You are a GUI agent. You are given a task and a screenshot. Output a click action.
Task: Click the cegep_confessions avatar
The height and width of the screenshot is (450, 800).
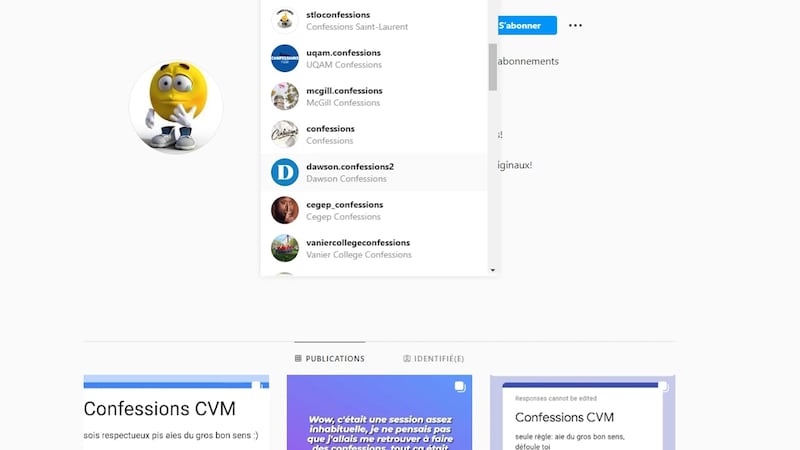tap(285, 210)
